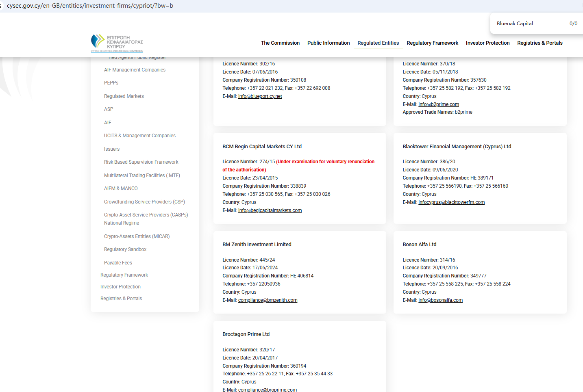Viewport: 583px width, 392px height.
Task: Click the Blueoak Capital find box
Action: pyautogui.click(x=529, y=24)
